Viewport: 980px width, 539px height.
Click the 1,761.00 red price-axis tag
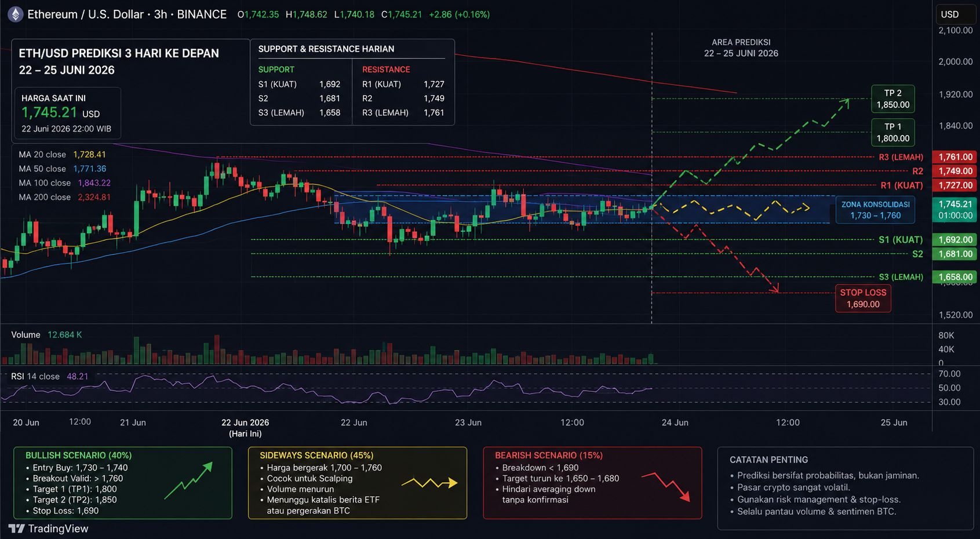click(955, 157)
